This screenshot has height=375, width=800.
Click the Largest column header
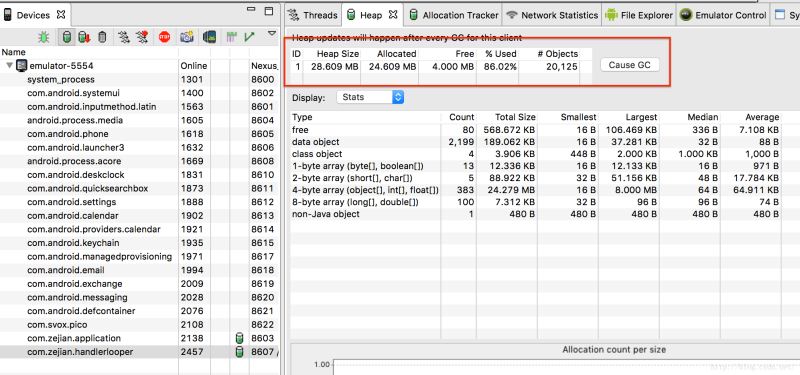[x=628, y=117]
